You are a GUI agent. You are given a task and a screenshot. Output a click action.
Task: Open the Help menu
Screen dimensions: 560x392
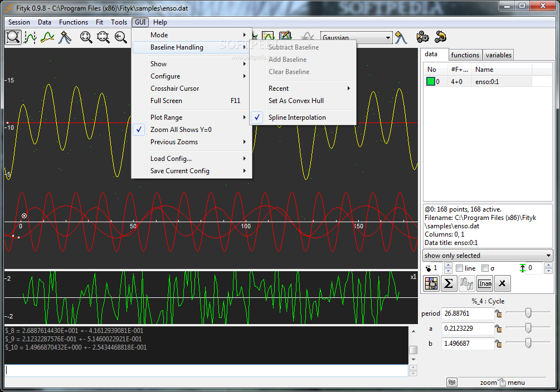click(x=160, y=22)
